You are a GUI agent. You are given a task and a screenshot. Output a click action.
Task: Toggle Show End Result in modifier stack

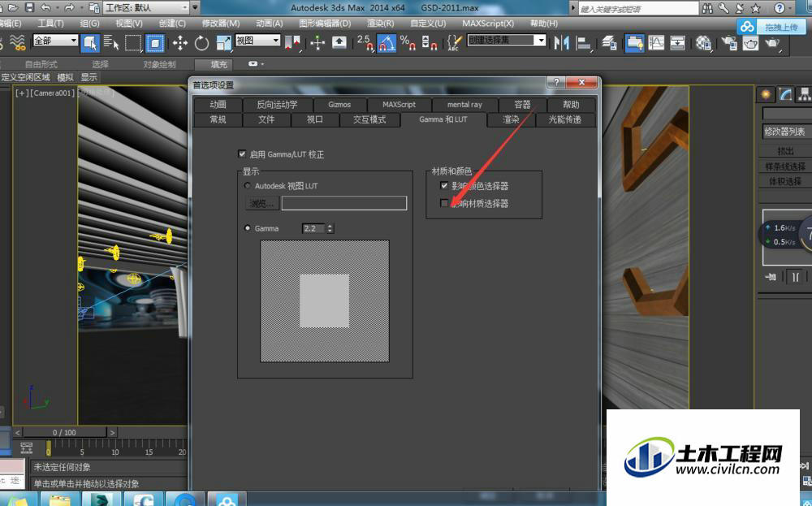(795, 277)
